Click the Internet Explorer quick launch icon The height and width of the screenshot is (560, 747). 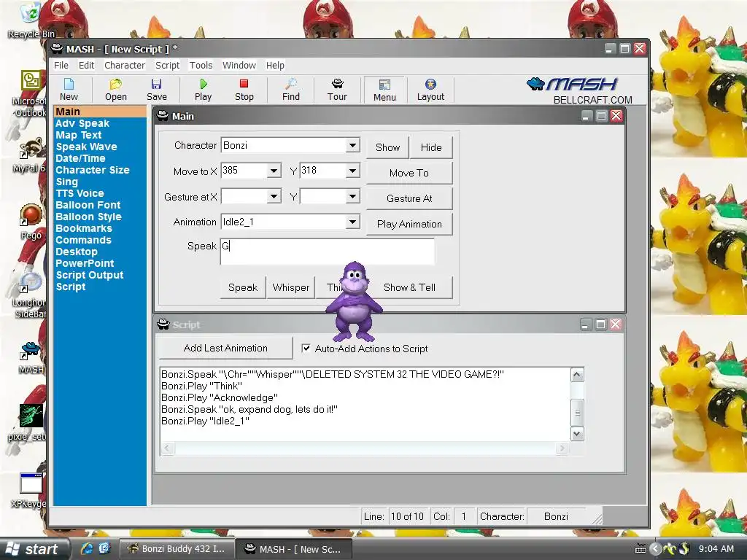pyautogui.click(x=87, y=548)
